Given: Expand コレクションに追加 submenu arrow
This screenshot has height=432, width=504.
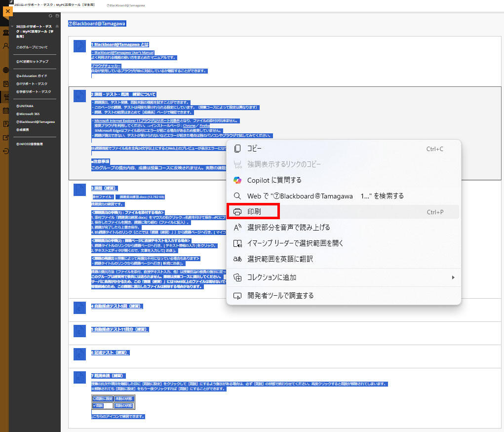Looking at the screenshot, I should point(453,277).
